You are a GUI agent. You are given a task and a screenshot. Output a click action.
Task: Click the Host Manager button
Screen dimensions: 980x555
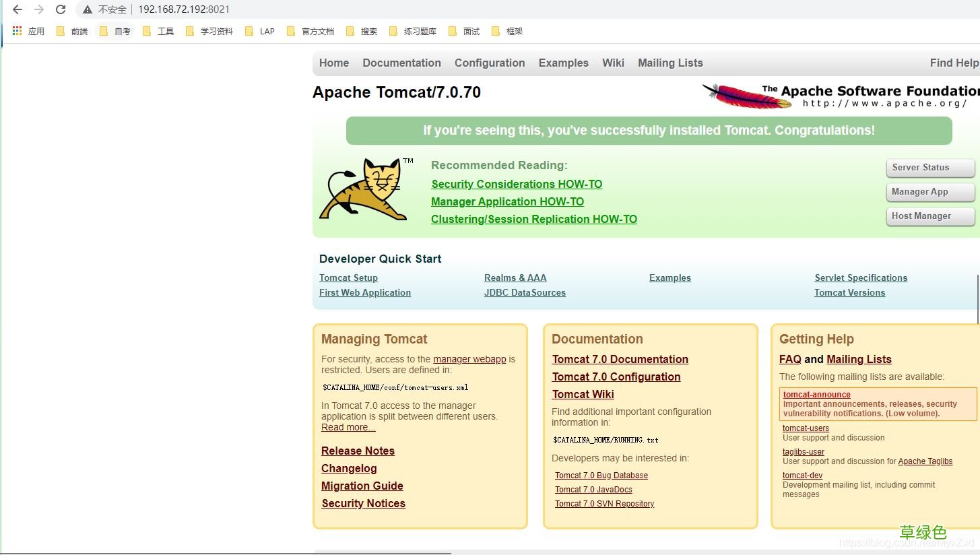coord(930,216)
